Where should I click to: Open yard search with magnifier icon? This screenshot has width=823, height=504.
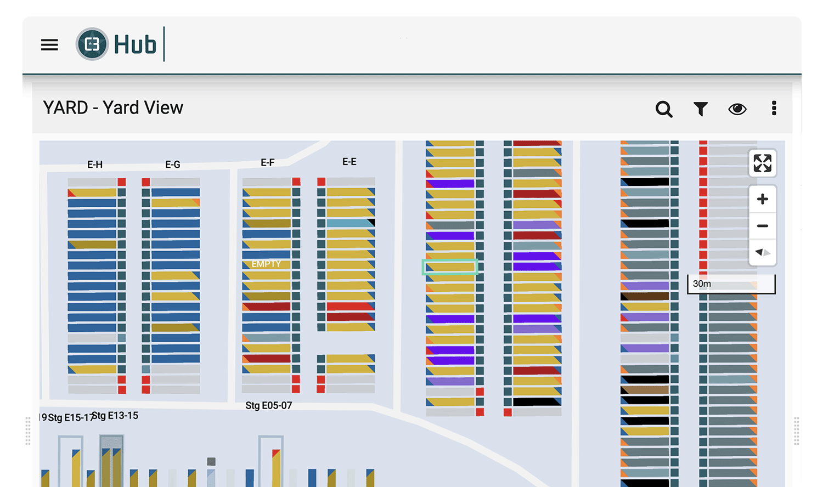click(664, 109)
